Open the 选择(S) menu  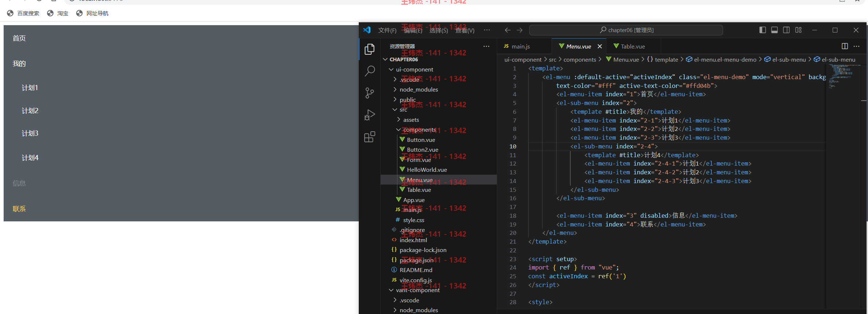[439, 30]
